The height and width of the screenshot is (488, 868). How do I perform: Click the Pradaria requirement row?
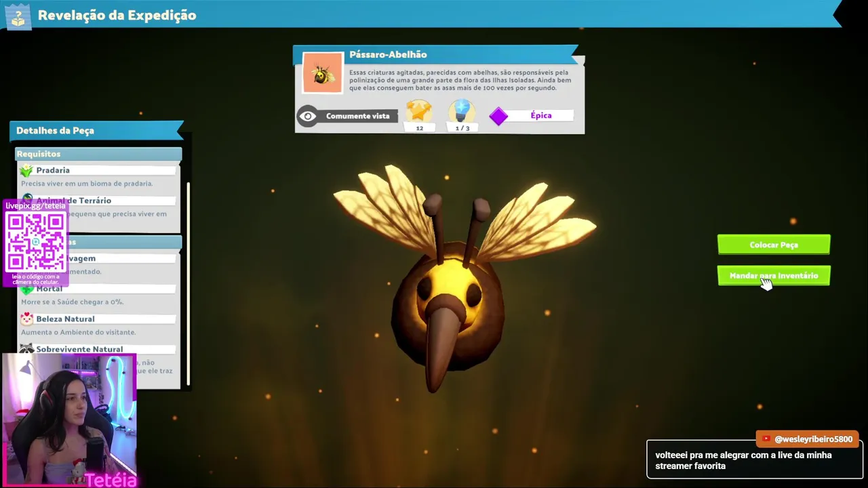pos(98,170)
